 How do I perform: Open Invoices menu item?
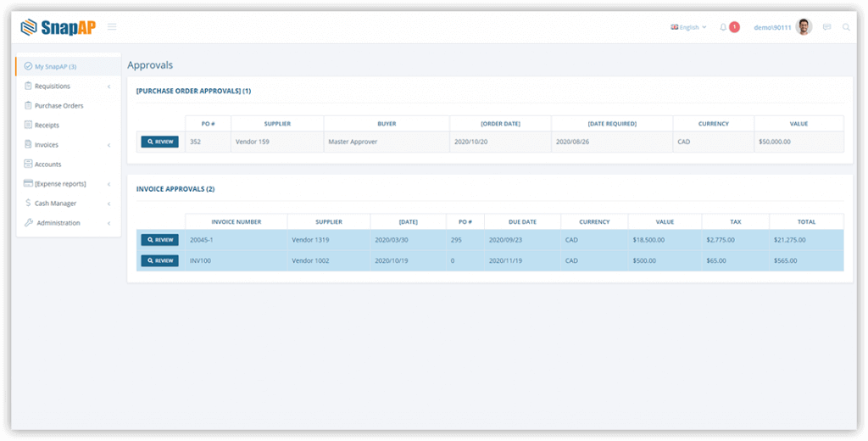[x=68, y=145]
